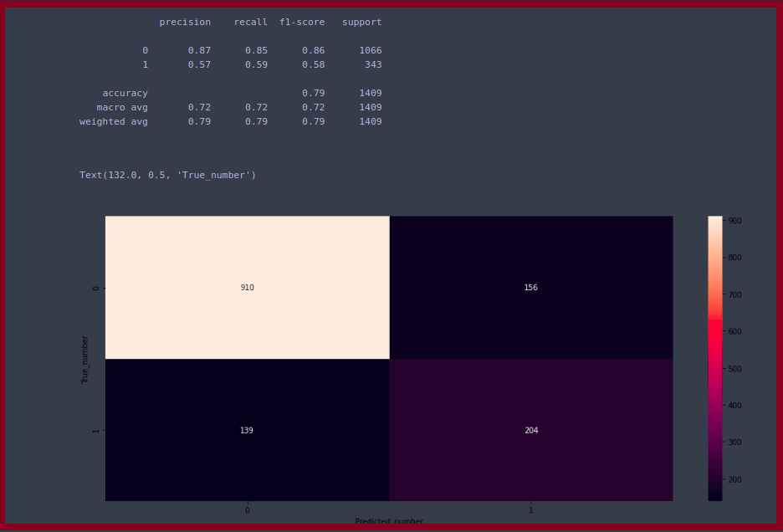Select the heatmap cell showing 204
The height and width of the screenshot is (532, 783).
[530, 430]
